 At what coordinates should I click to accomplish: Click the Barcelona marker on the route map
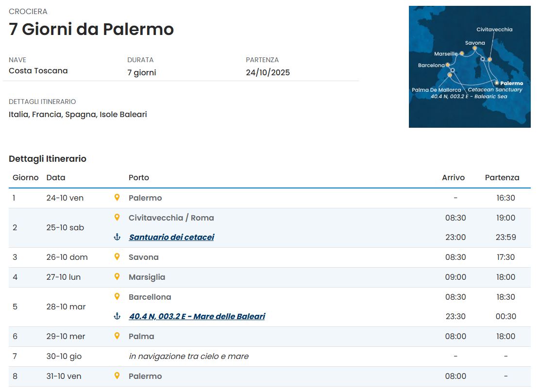pos(448,65)
